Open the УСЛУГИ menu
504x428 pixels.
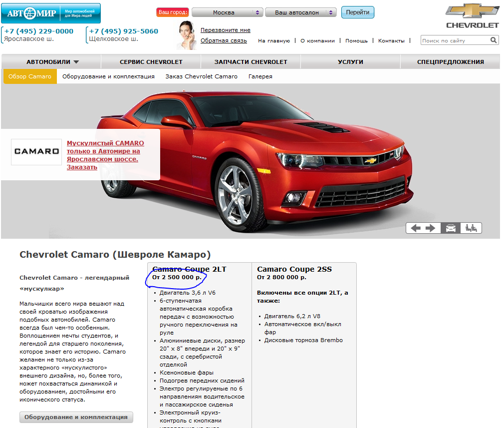(x=350, y=62)
